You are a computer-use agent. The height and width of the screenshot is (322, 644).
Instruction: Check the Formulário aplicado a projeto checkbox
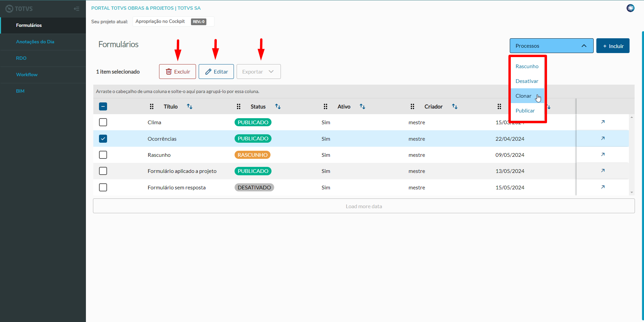(103, 171)
